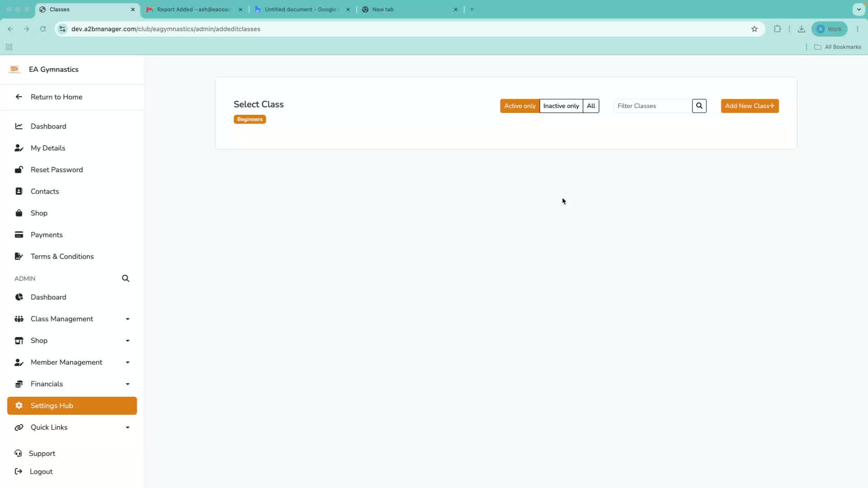The height and width of the screenshot is (488, 868).
Task: Focus the Filter Classes input field
Action: coord(652,106)
